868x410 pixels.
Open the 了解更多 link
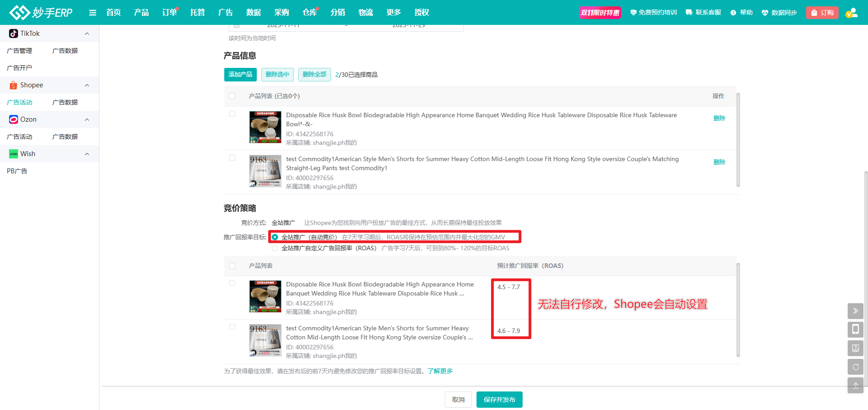point(440,371)
